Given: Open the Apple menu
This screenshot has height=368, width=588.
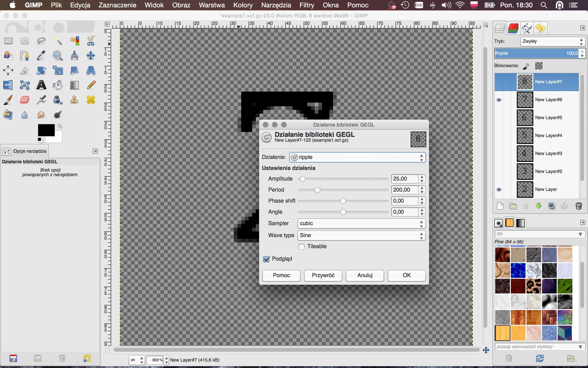Looking at the screenshot, I should (13, 5).
